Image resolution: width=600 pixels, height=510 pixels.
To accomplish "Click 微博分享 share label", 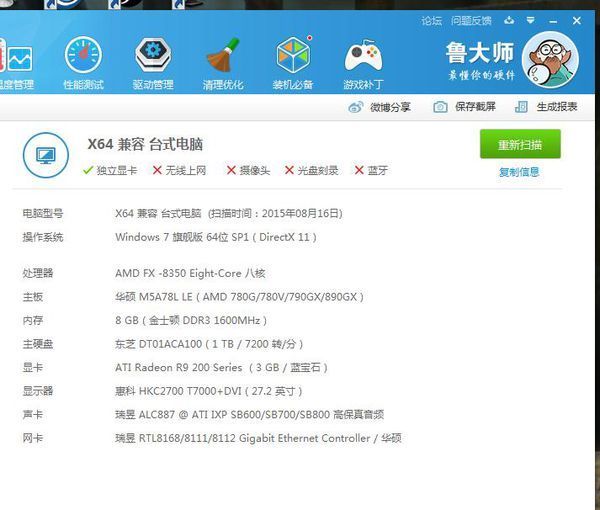I will tap(390, 107).
